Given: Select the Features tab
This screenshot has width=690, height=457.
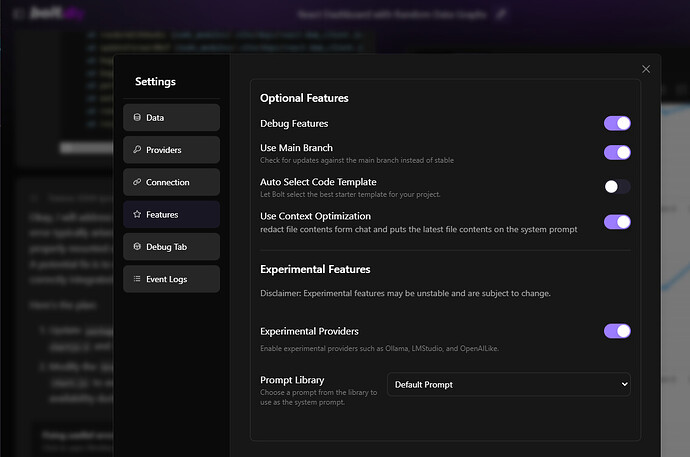Looking at the screenshot, I should (x=171, y=215).
